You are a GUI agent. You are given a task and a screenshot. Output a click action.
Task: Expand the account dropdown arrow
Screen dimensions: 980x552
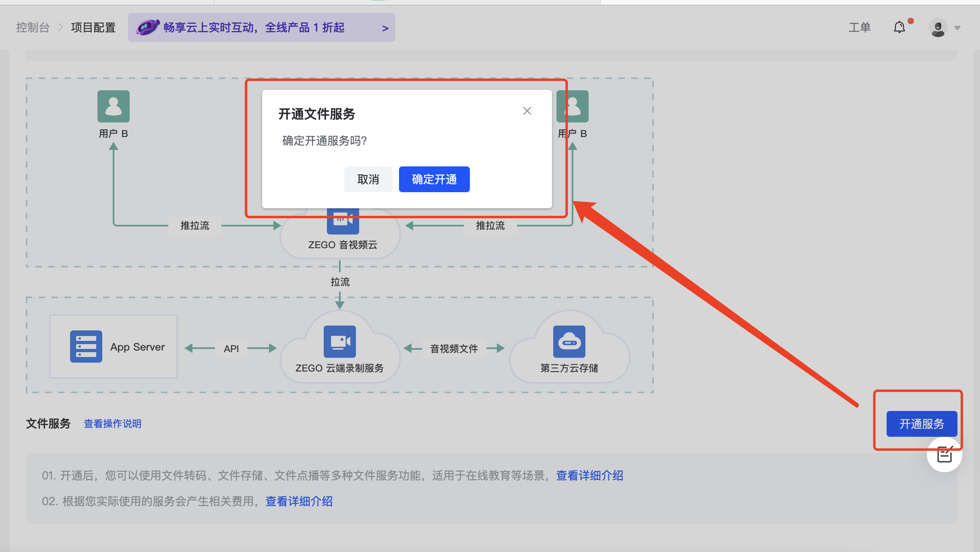point(957,28)
